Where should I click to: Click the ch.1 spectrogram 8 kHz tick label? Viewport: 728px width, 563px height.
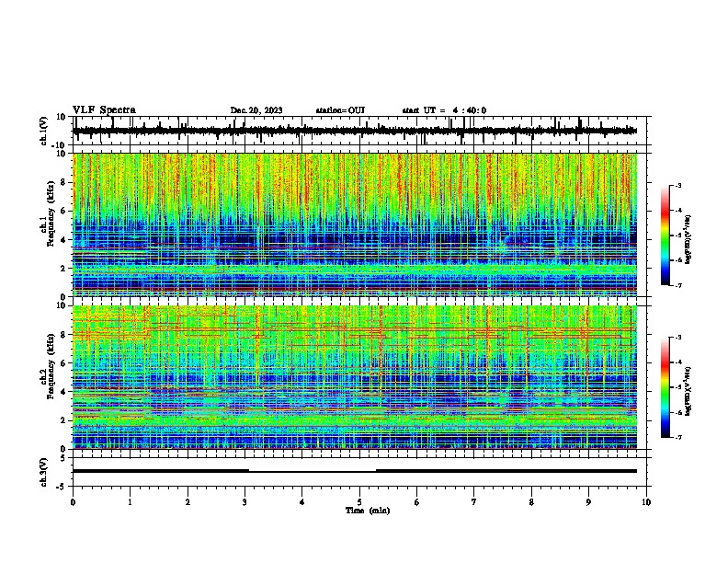(64, 182)
